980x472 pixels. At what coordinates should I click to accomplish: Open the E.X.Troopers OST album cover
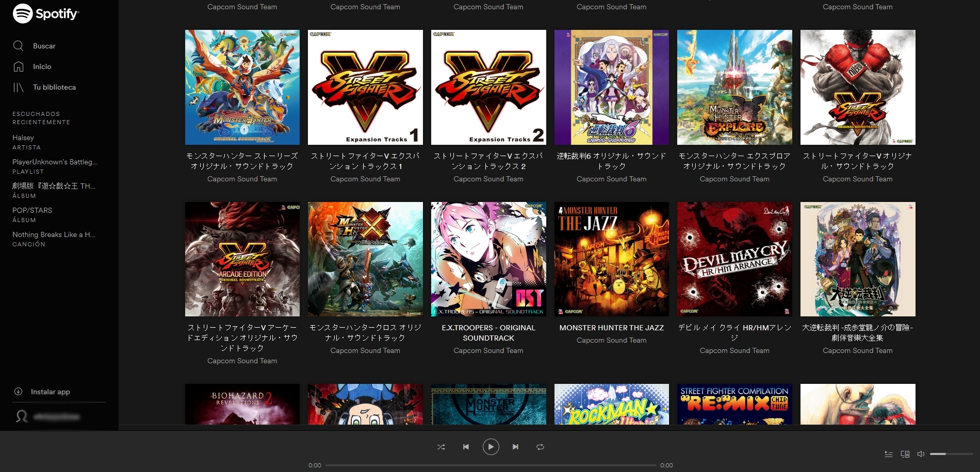tap(488, 259)
